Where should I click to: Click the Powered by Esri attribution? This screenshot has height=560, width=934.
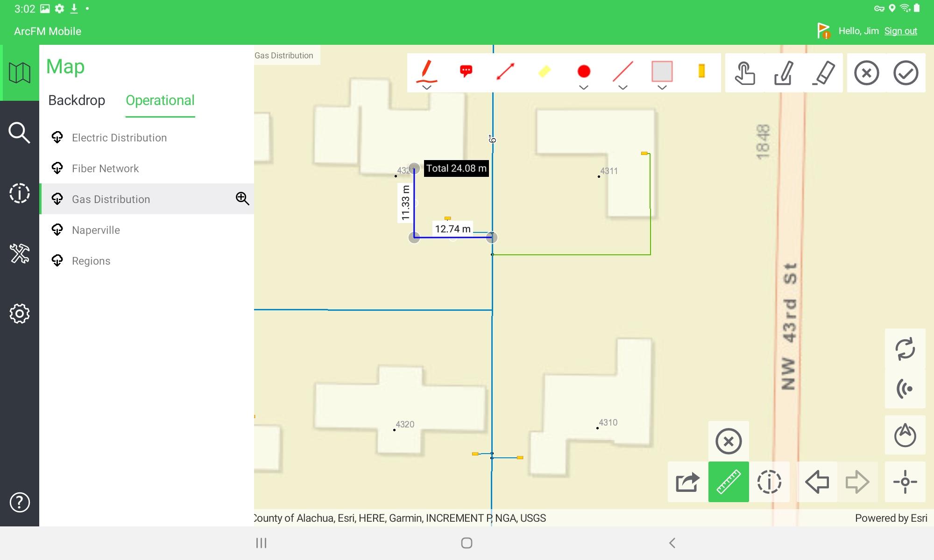click(891, 518)
